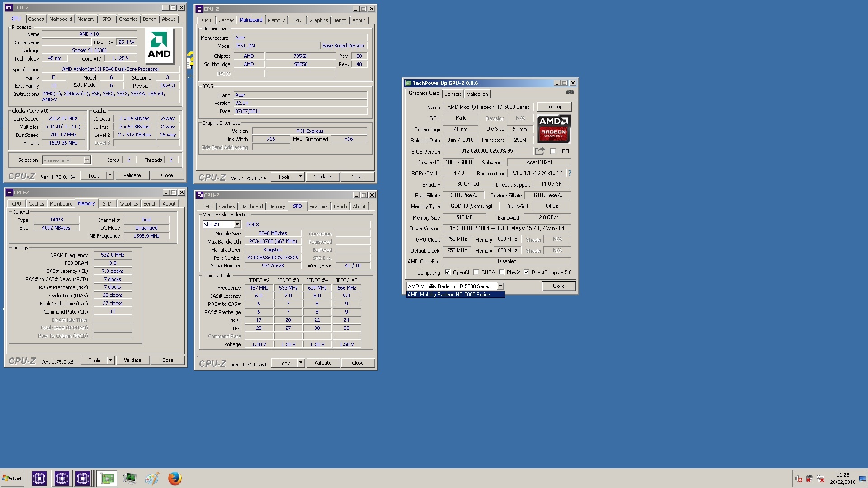
Task: Click the title bar icon of the Memory CPU-Z window
Action: [9, 192]
